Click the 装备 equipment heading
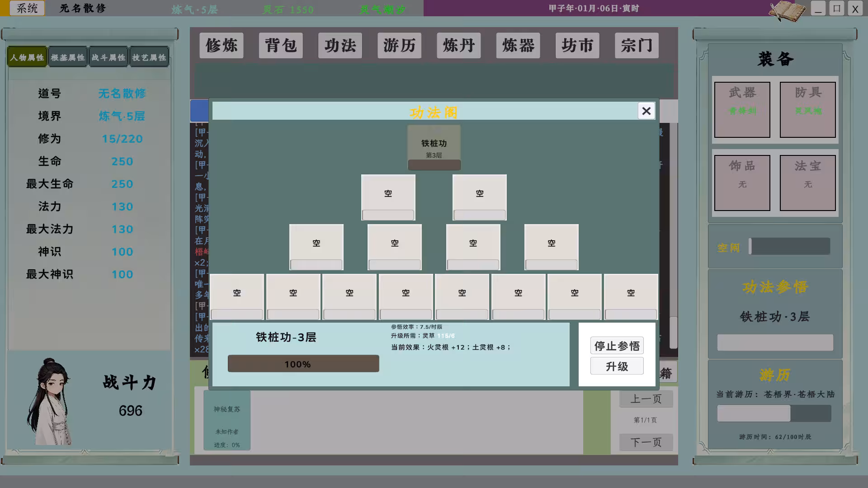 pos(776,59)
